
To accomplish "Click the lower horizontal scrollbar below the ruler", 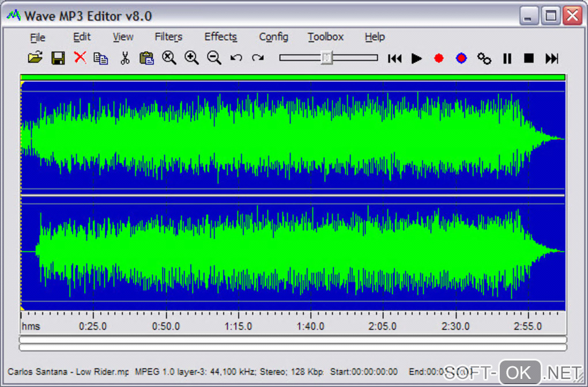I will (293, 347).
